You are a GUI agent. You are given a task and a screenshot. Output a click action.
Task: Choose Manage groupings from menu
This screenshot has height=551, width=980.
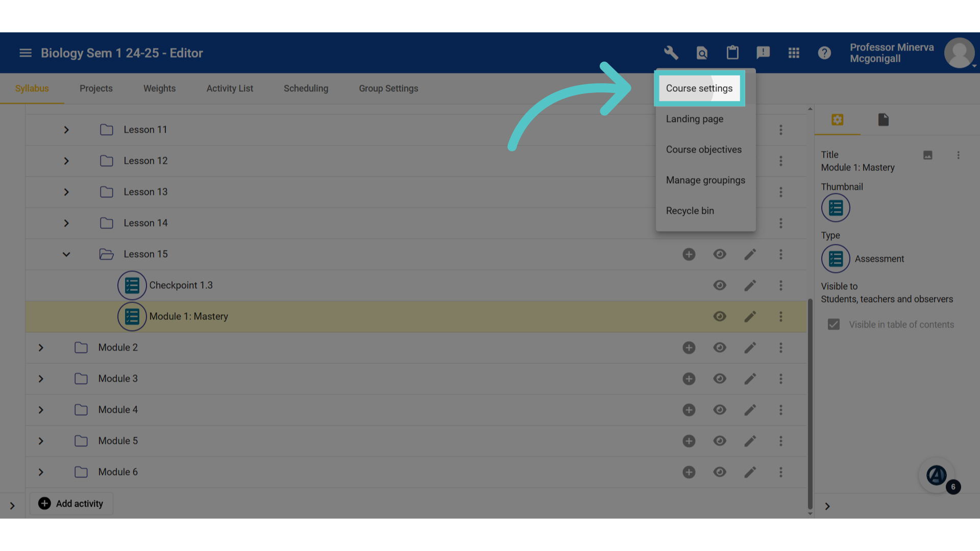tap(705, 180)
